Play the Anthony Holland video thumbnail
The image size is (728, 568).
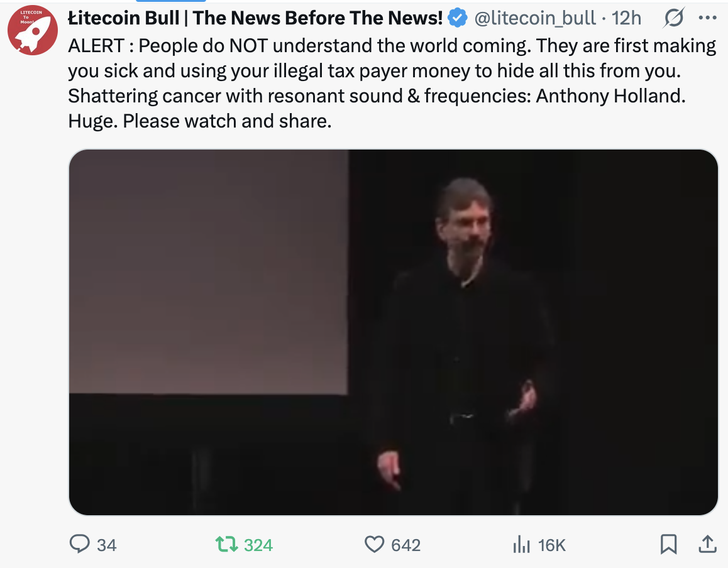click(394, 332)
